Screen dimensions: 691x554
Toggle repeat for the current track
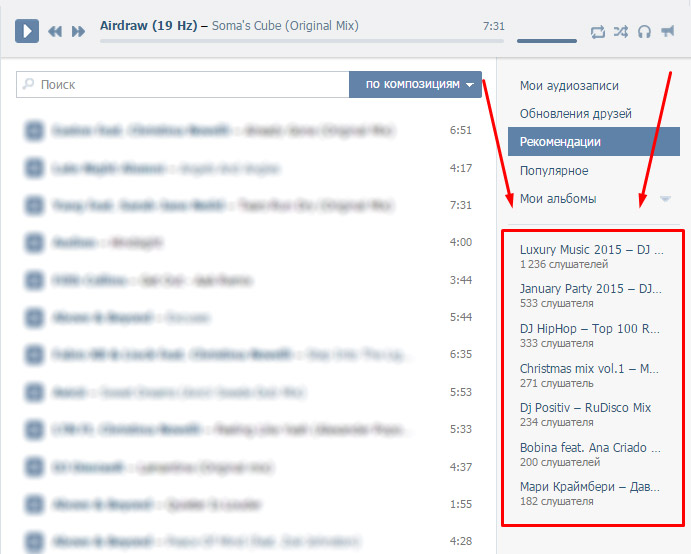598,32
